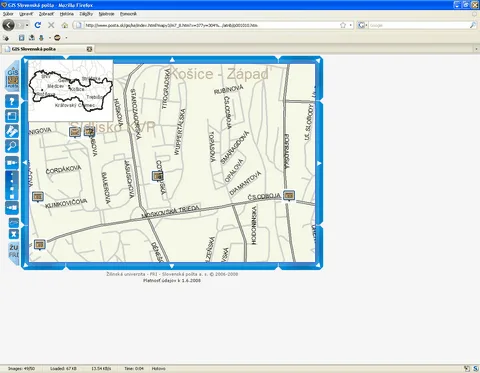
Task: Click the 'Hotovo' status bar text
Action: pyautogui.click(x=159, y=369)
